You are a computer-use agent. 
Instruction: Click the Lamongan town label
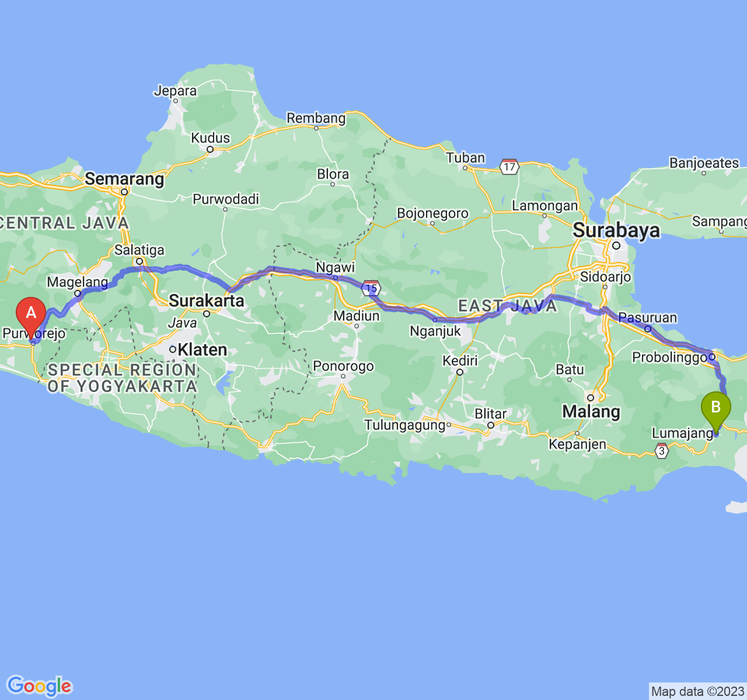coord(544,206)
